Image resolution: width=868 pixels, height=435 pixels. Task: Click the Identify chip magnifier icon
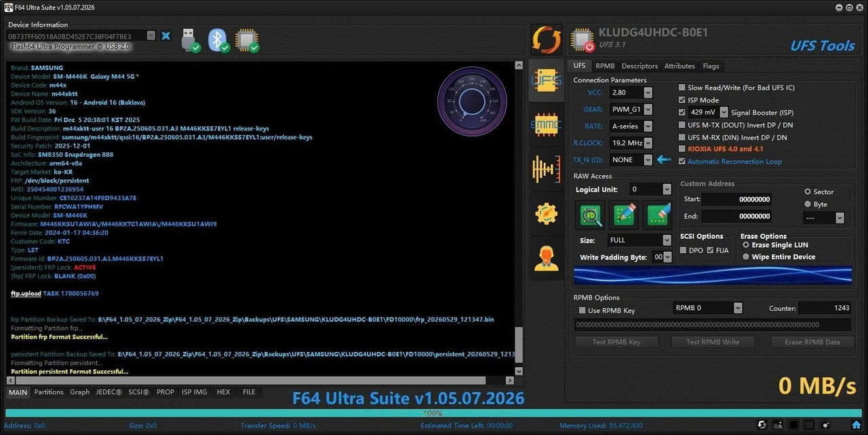click(591, 214)
